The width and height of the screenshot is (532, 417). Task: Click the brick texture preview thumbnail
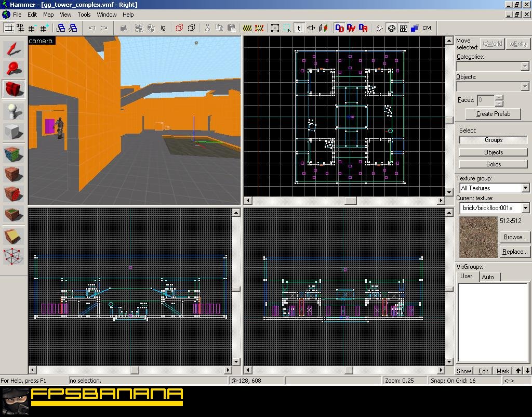click(477, 237)
